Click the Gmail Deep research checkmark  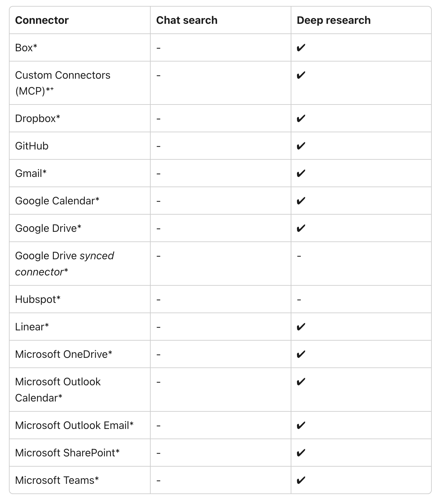[x=301, y=174]
